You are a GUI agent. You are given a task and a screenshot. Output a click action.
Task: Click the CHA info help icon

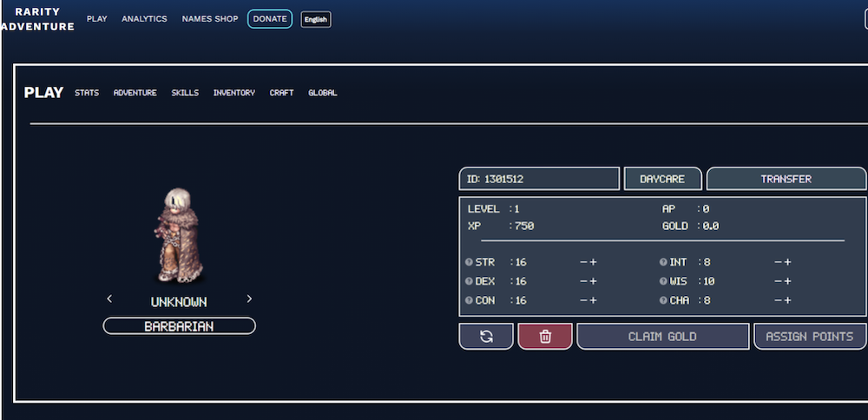point(663,300)
